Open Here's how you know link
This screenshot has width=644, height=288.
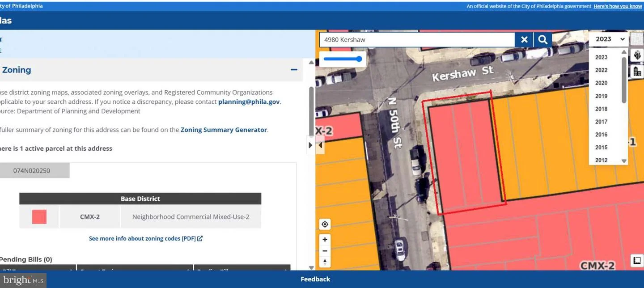coord(618,6)
